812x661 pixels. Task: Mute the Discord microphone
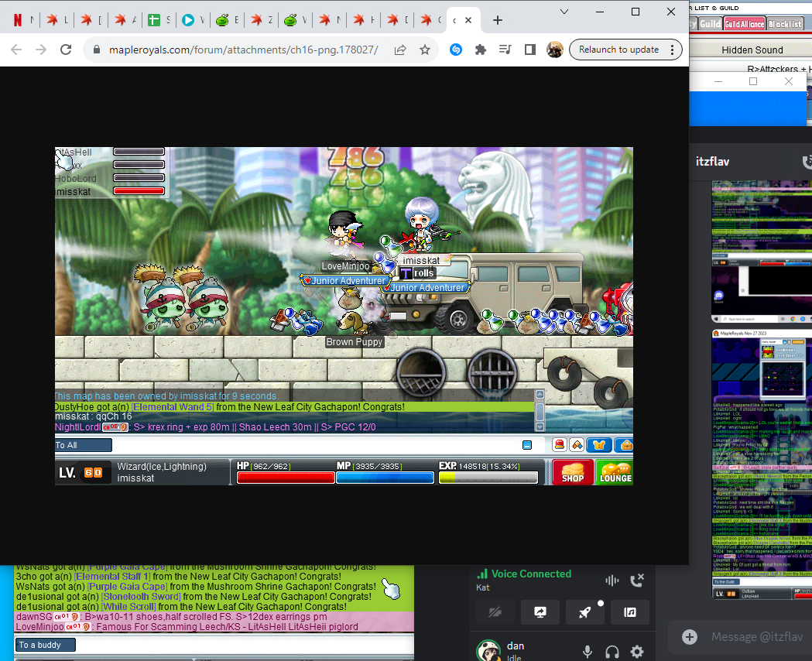[588, 652]
